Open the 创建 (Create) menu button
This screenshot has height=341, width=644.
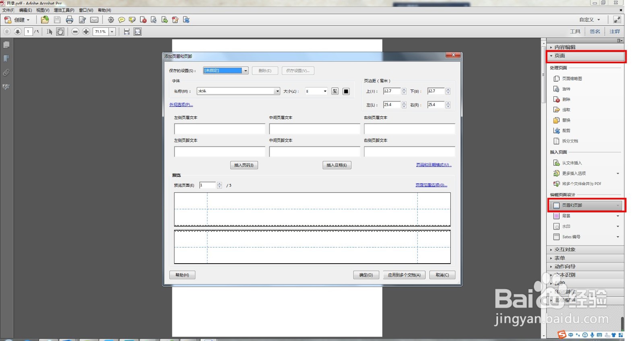pyautogui.click(x=17, y=20)
